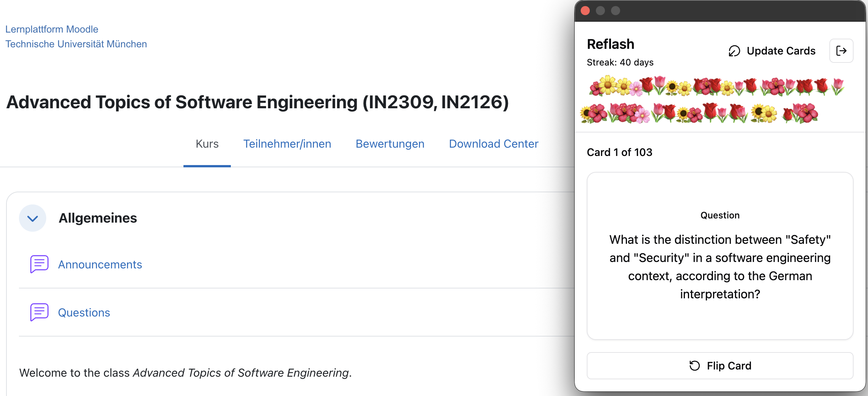The width and height of the screenshot is (868, 396).
Task: Click the Technische Universität München link
Action: click(76, 44)
